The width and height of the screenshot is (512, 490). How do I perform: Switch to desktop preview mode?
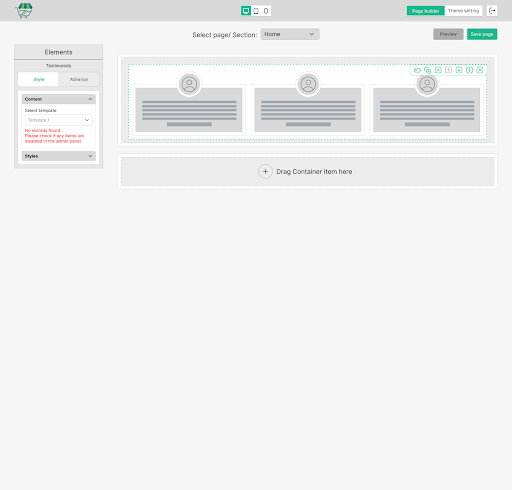(x=246, y=11)
